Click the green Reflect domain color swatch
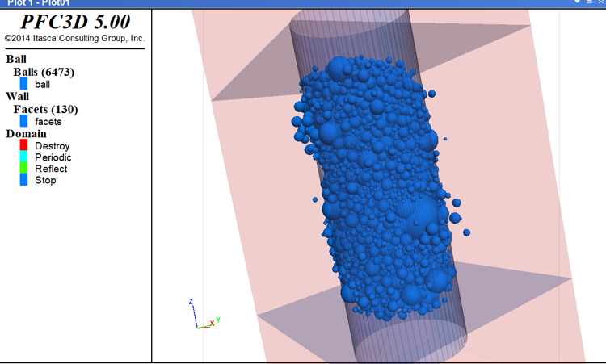This screenshot has height=364, width=606. (23, 168)
